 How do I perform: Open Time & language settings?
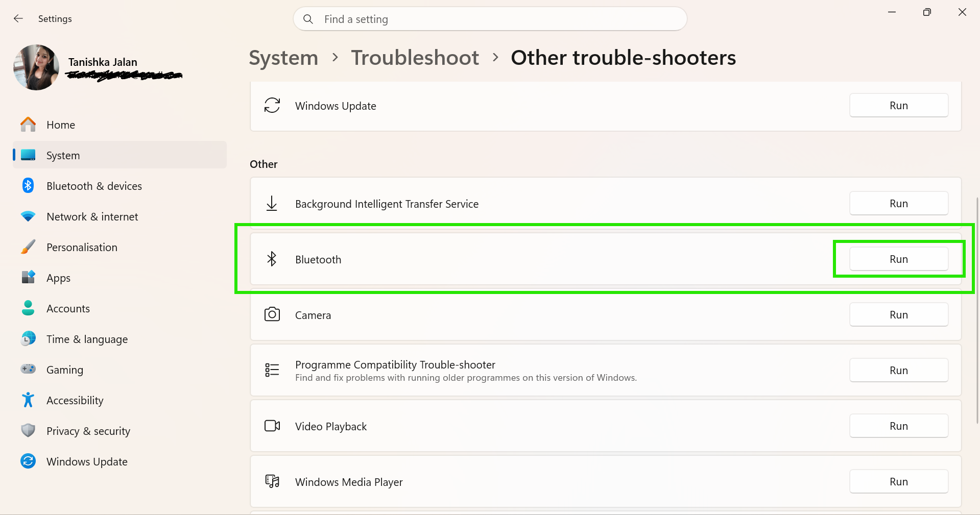pos(119,339)
